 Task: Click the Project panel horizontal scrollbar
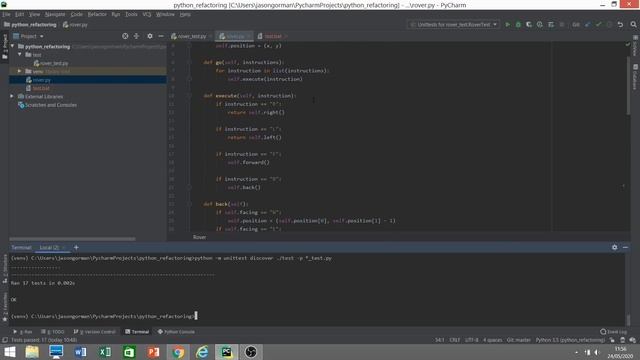pyautogui.click(x=72, y=239)
